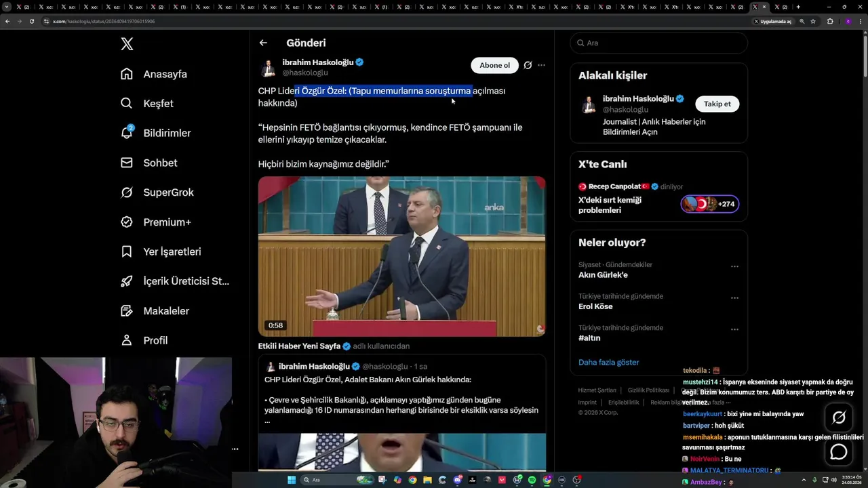The width and height of the screenshot is (868, 488).
Task: Click Daha fazla göster under trends
Action: click(608, 363)
